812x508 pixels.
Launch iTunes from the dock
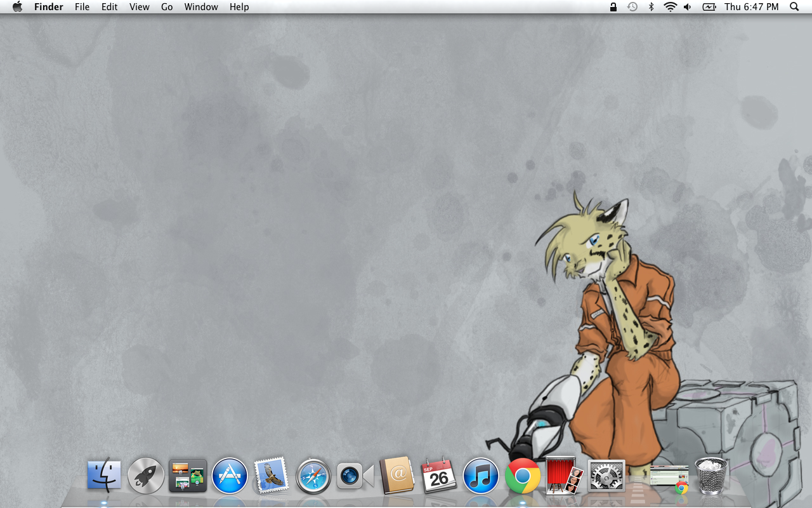(x=481, y=476)
